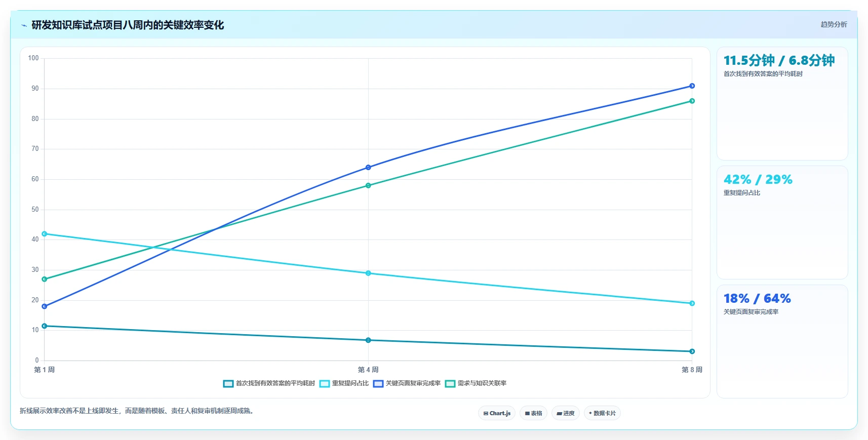Hide the 需求与知识关联率 legend label
The image size is (868, 440).
[x=482, y=383]
